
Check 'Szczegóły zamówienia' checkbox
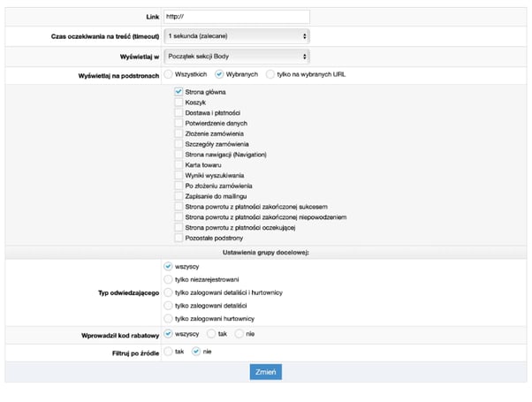coord(179,144)
